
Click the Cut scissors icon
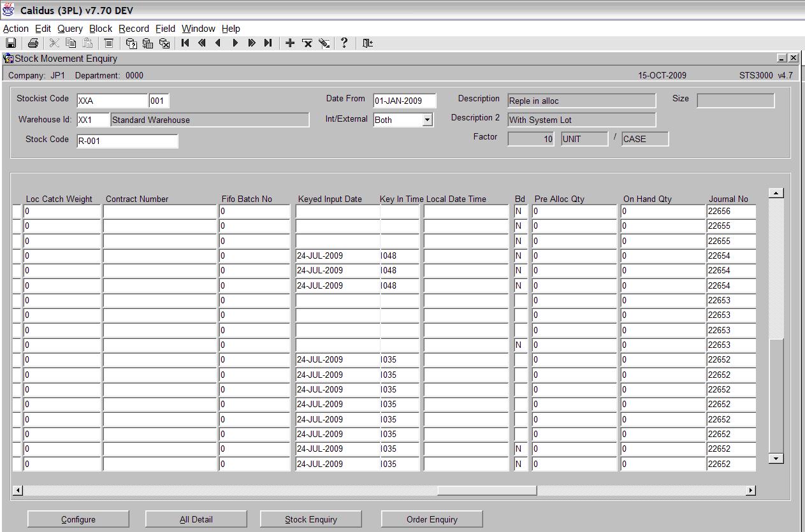pyautogui.click(x=54, y=43)
